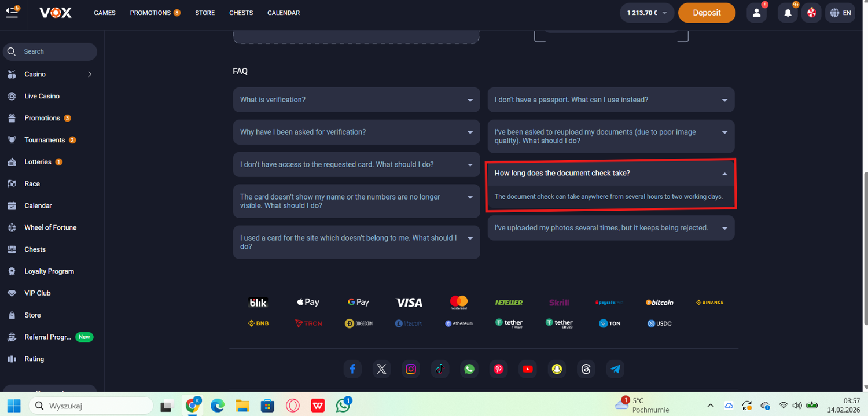Click the orange Deposit button
The width and height of the screenshot is (868, 416).
[707, 13]
